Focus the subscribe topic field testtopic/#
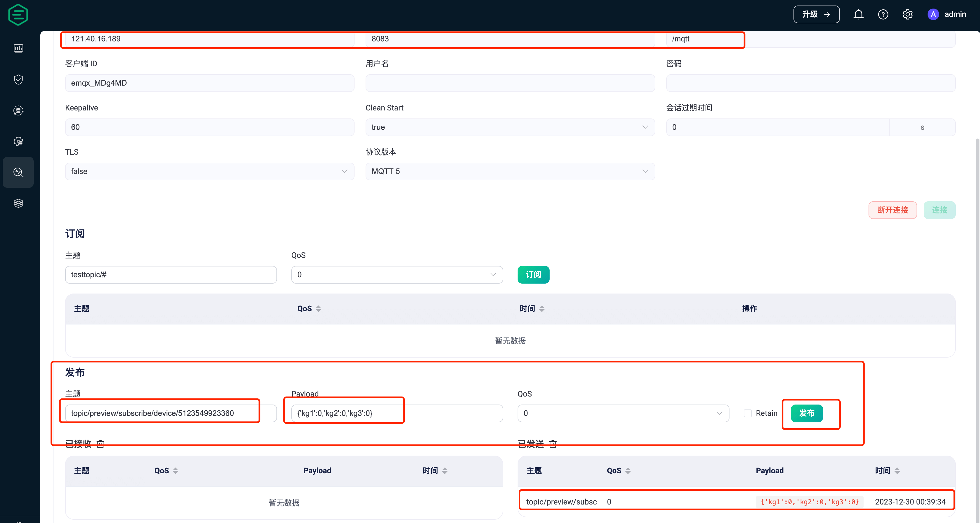This screenshot has width=980, height=523. click(x=171, y=274)
